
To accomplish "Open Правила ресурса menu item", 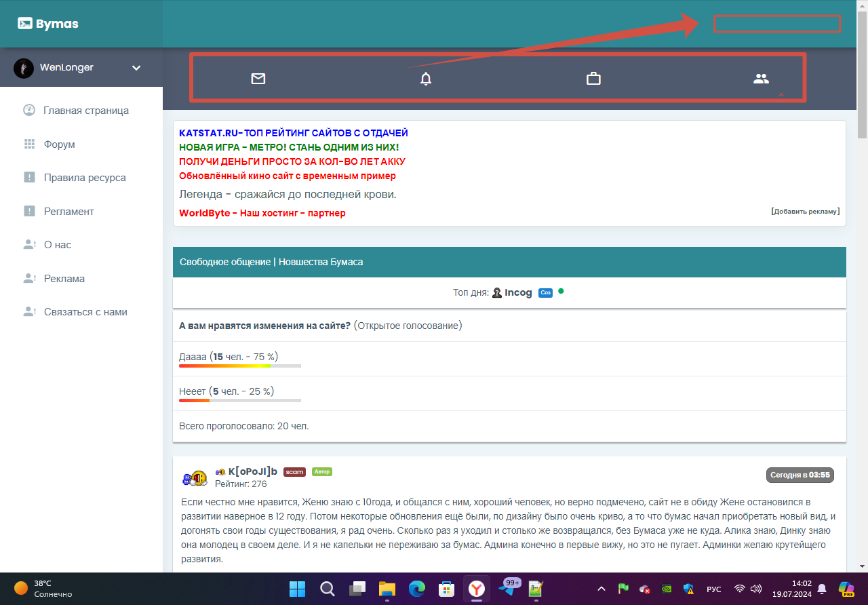I will (x=85, y=178).
